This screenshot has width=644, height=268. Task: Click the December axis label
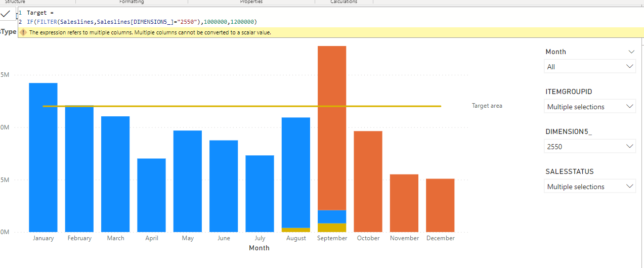pyautogui.click(x=440, y=238)
